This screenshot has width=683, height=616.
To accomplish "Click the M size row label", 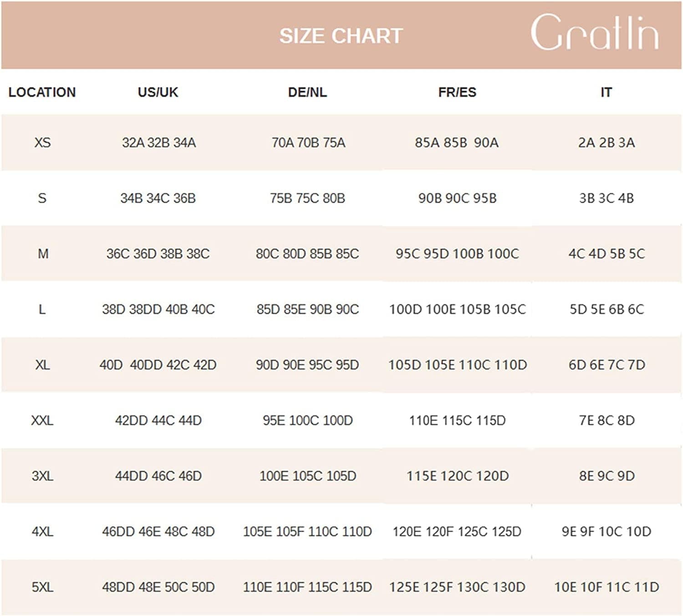I will coord(43,254).
